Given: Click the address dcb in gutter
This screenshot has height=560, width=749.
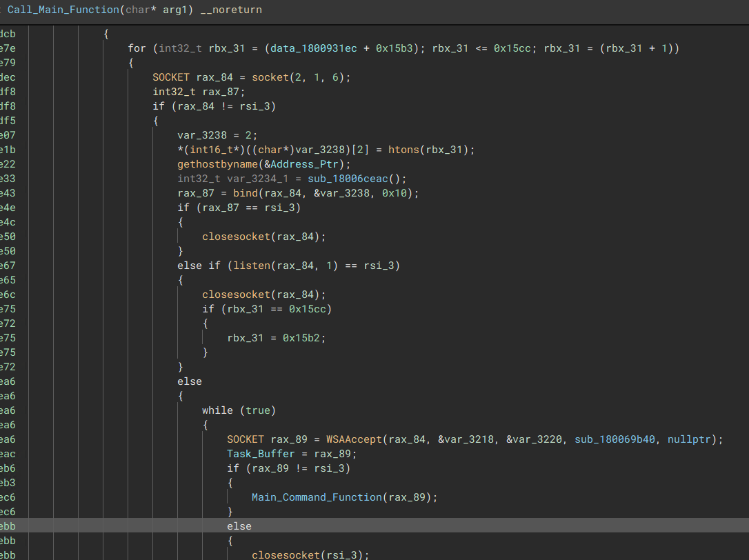Looking at the screenshot, I should click(x=8, y=33).
